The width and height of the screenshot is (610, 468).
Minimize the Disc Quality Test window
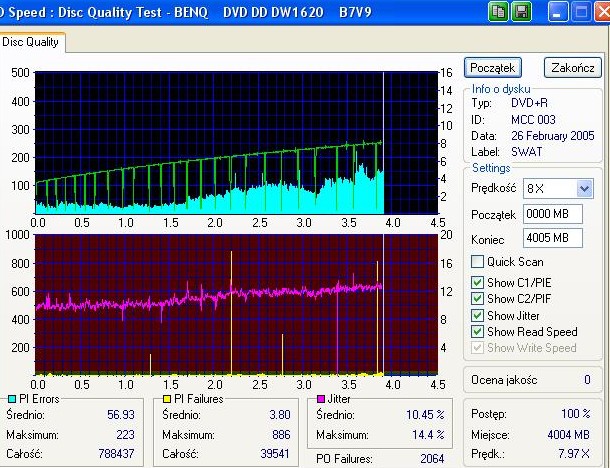point(557,12)
